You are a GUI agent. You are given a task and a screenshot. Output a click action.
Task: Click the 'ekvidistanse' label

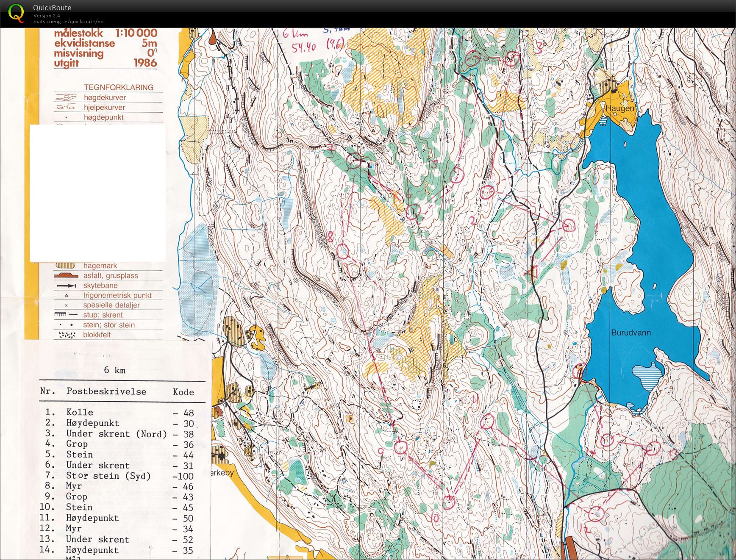pos(84,43)
